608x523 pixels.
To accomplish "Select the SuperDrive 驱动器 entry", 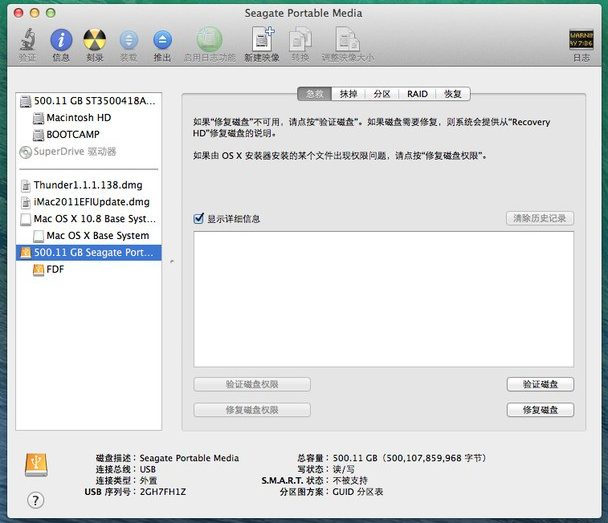I will point(89,151).
